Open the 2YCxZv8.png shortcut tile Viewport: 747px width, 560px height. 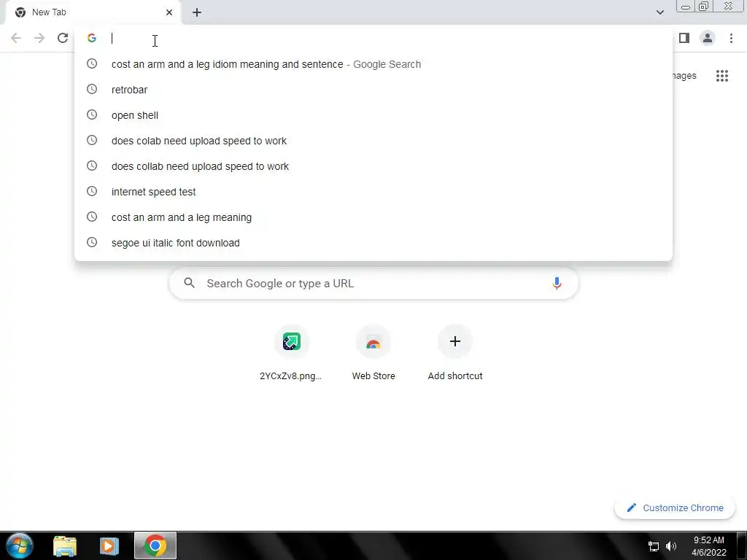(x=291, y=353)
